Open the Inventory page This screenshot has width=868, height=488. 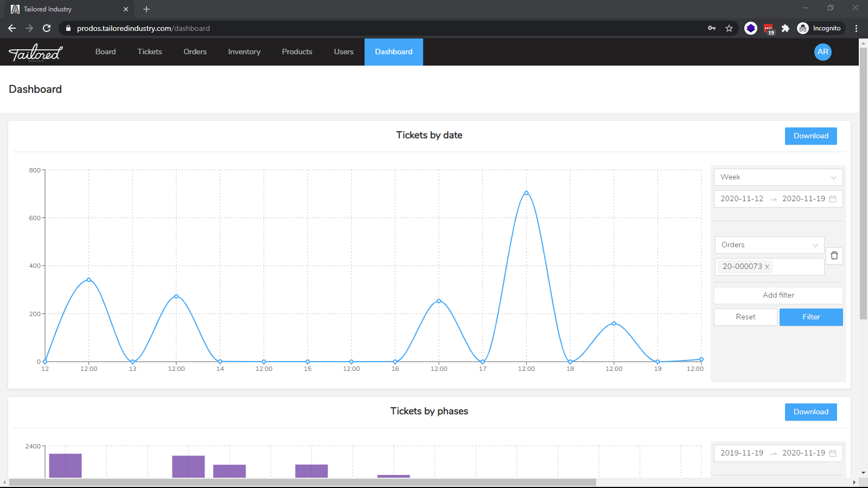tap(244, 52)
